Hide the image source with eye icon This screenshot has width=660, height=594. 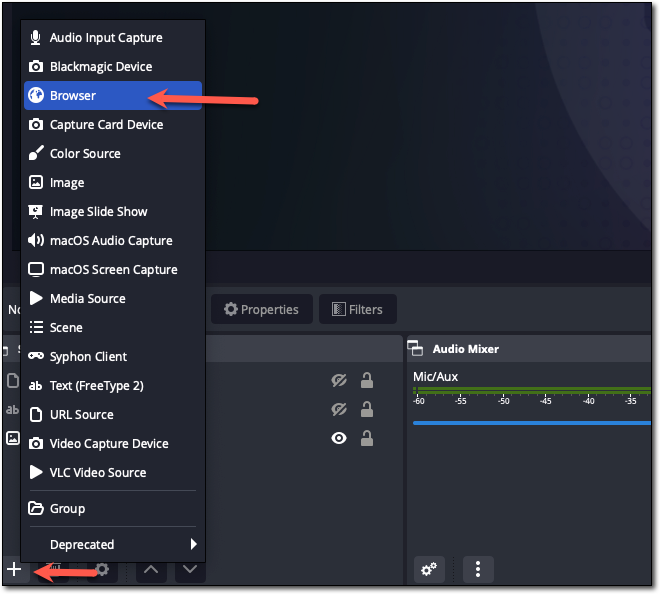(339, 438)
